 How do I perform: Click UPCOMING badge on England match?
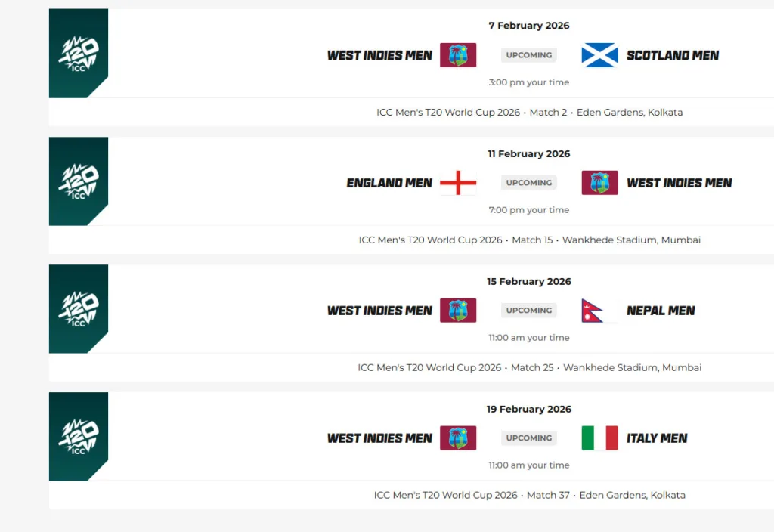tap(529, 183)
